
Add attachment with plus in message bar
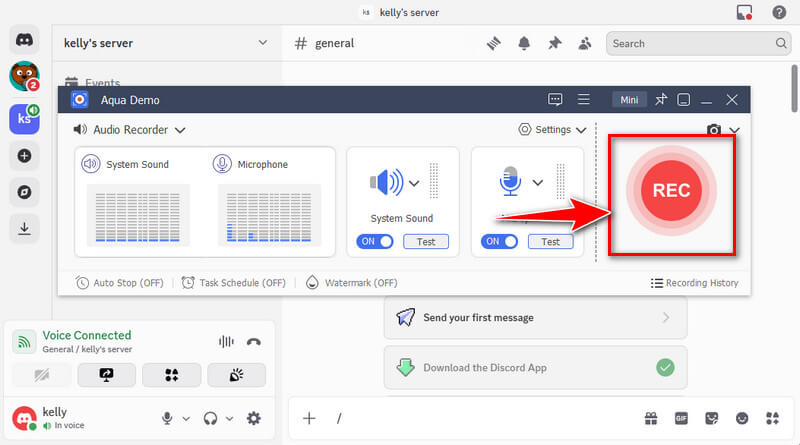[x=309, y=418]
